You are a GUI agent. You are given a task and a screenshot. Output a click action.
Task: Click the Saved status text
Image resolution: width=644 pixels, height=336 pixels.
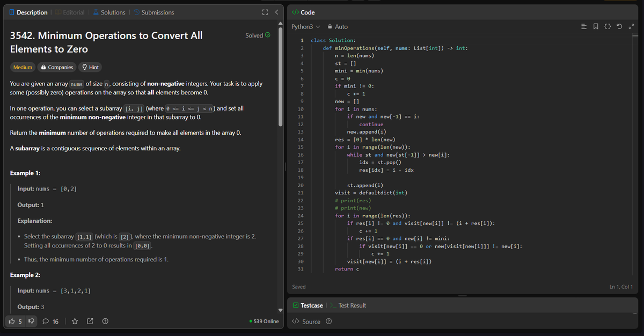point(299,287)
